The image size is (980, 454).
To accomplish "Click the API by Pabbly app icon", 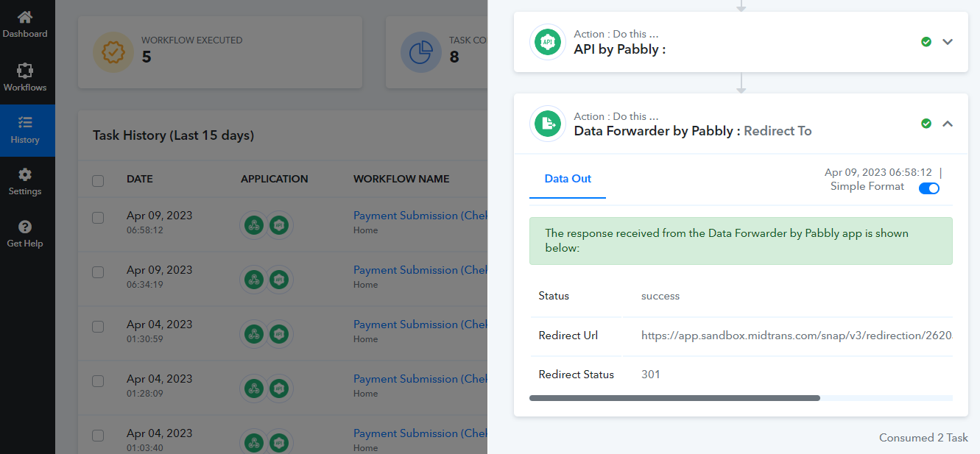I will [547, 43].
